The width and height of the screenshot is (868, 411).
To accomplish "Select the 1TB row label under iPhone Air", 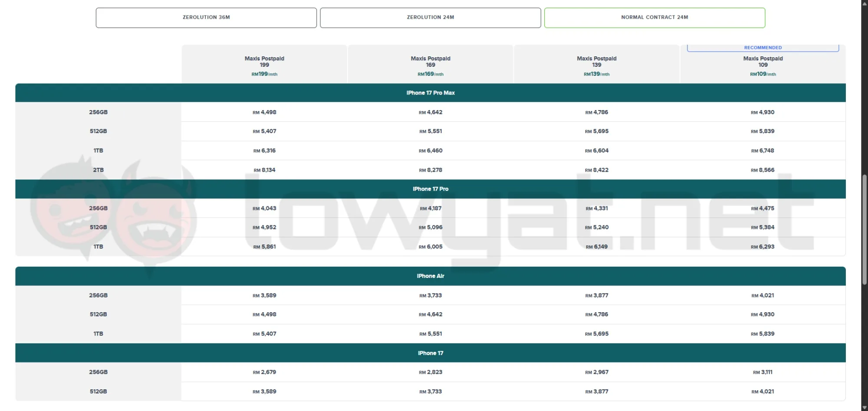I will click(x=99, y=334).
